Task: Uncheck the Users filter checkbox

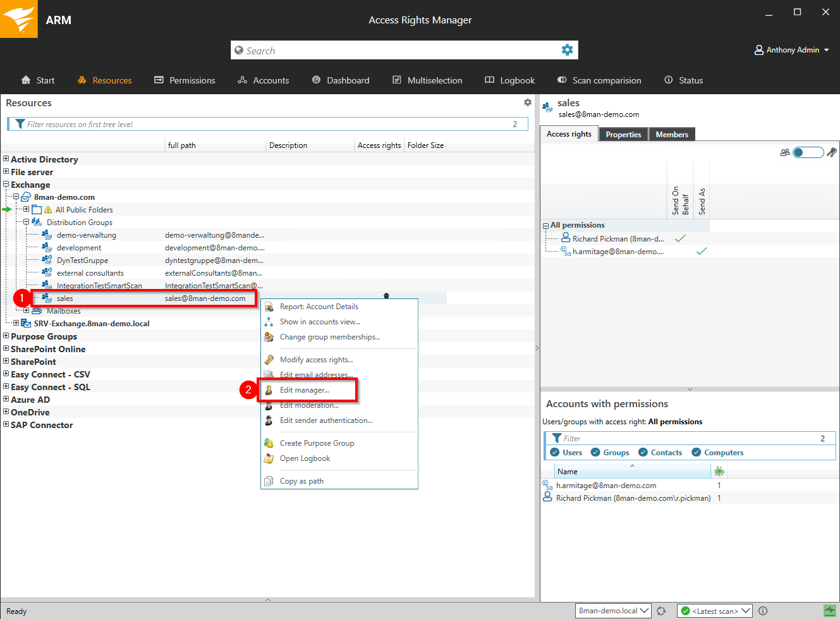Action: (555, 452)
